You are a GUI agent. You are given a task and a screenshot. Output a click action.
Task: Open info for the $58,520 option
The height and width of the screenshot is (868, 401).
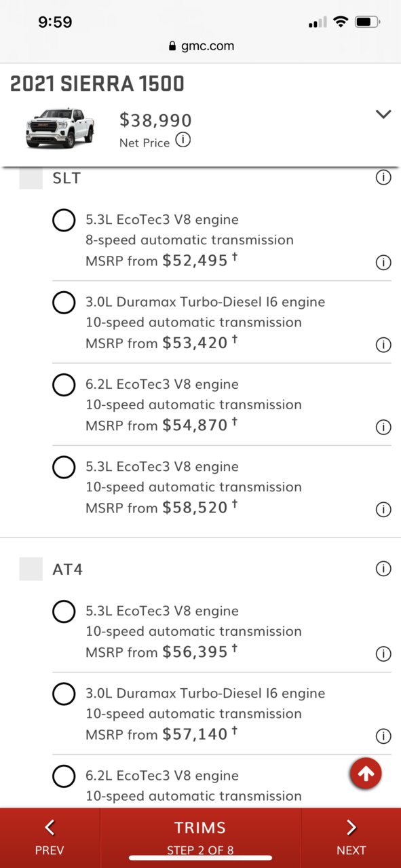383,510
